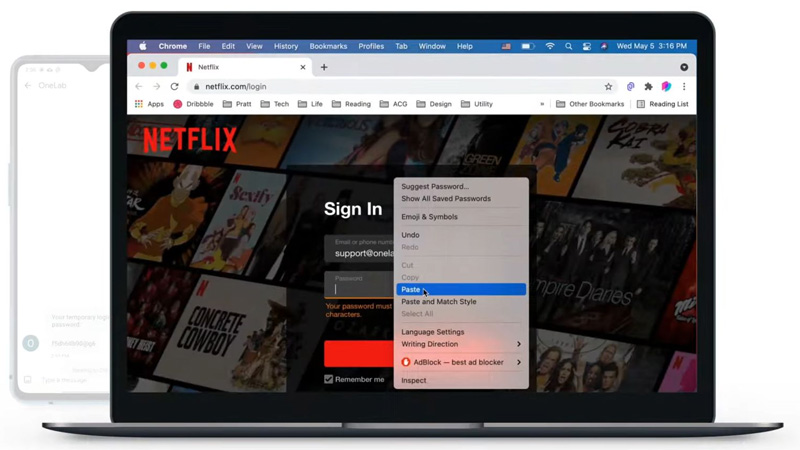
Task: Open the Bookmarks menu
Action: pyautogui.click(x=328, y=46)
